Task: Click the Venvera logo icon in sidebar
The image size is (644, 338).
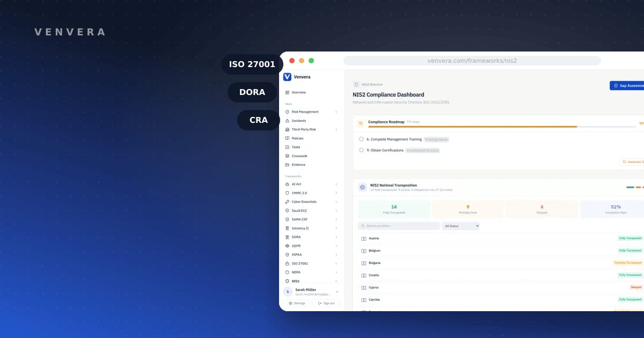Action: pos(287,77)
